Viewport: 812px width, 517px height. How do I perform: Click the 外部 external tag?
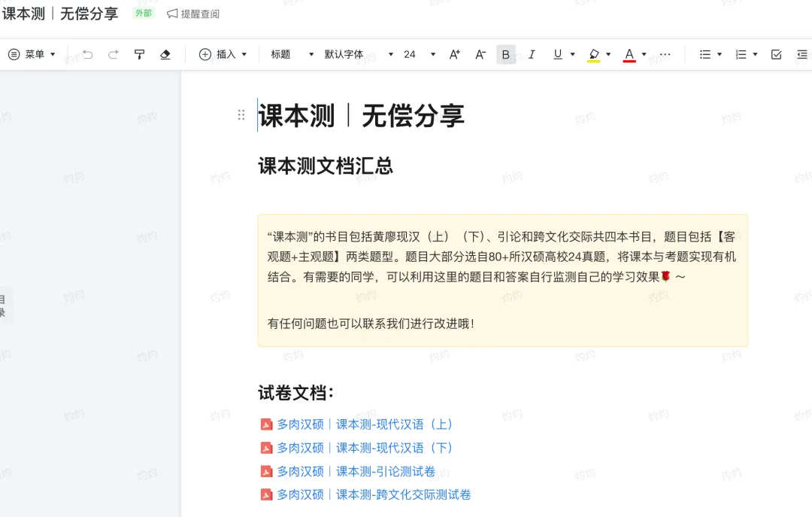point(144,14)
